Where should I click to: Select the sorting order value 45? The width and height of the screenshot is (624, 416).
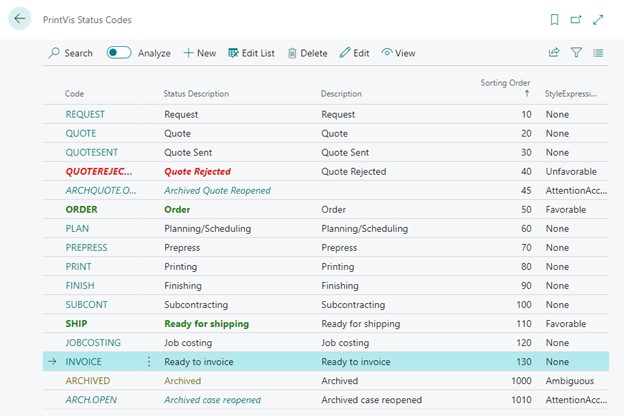pyautogui.click(x=526, y=190)
